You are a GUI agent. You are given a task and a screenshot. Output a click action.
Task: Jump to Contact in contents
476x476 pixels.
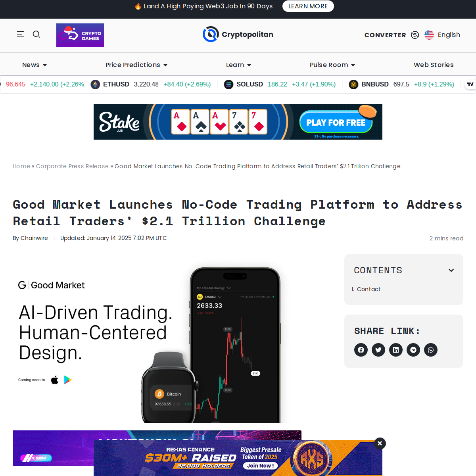(x=369, y=289)
